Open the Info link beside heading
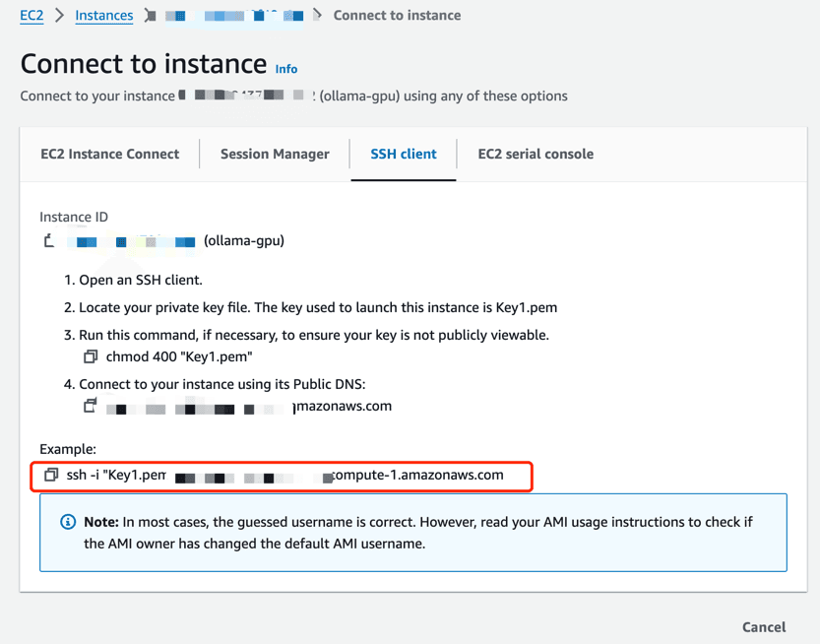 286,69
